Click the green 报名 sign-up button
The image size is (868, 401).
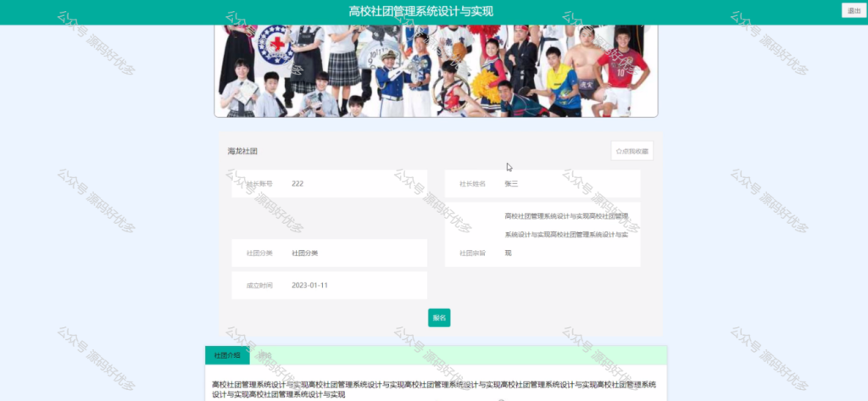[x=439, y=318]
